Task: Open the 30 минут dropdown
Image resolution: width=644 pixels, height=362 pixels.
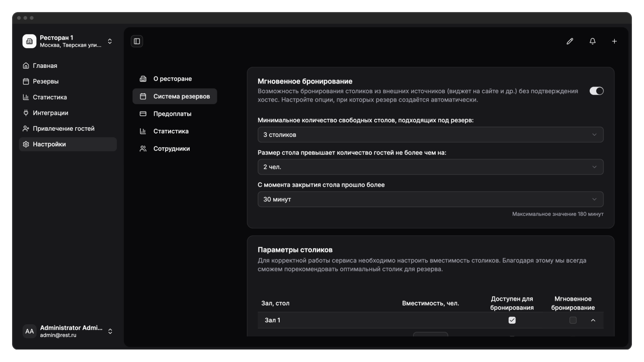Action: [x=430, y=200]
